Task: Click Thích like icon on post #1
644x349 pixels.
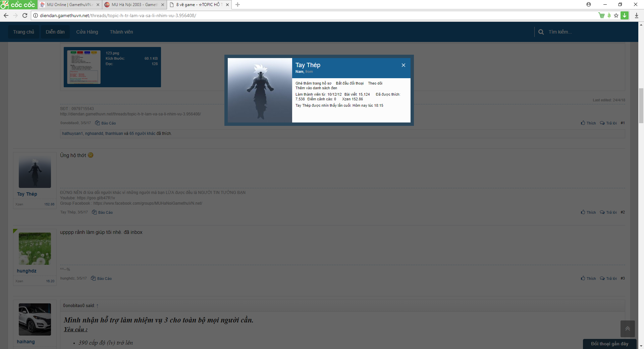Action: [588, 123]
